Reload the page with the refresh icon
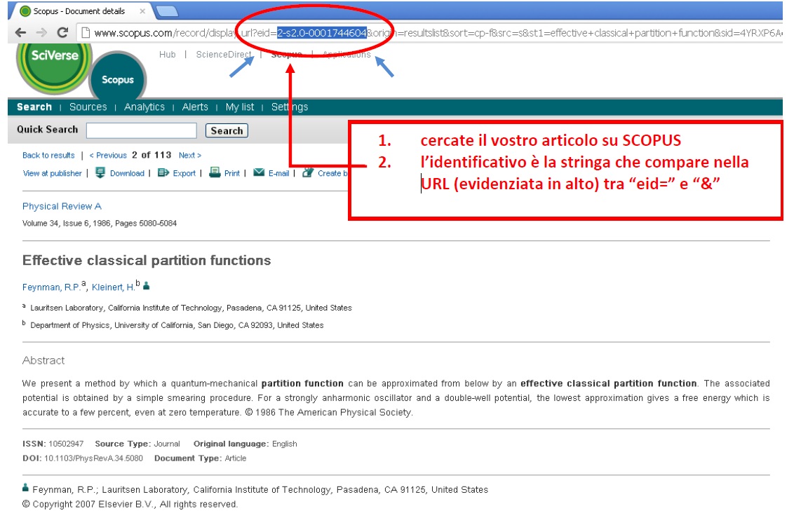808x532 pixels. pos(62,32)
